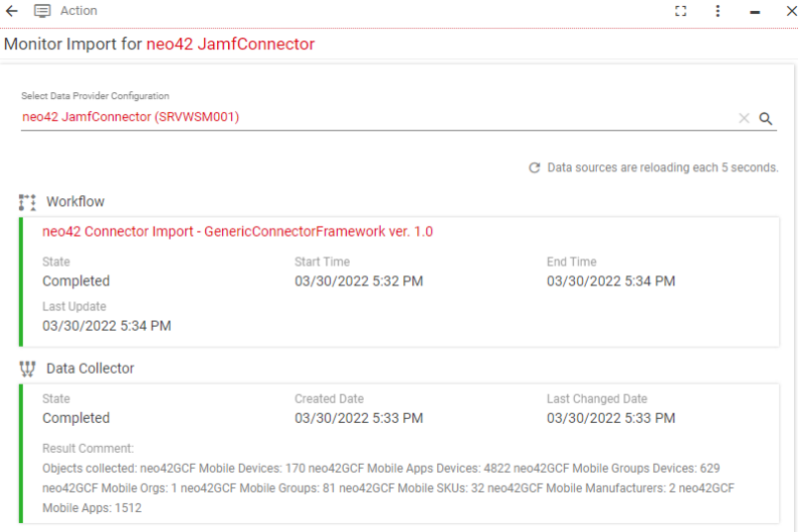The width and height of the screenshot is (798, 532).
Task: Open neo42 Connector Import GenericConnectorFramework workflow link
Action: tap(237, 232)
